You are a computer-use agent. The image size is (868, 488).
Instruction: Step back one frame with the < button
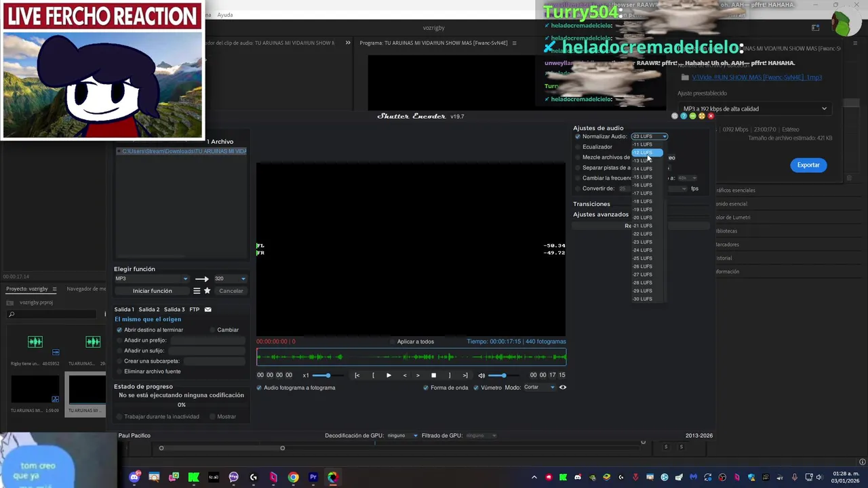(x=405, y=375)
